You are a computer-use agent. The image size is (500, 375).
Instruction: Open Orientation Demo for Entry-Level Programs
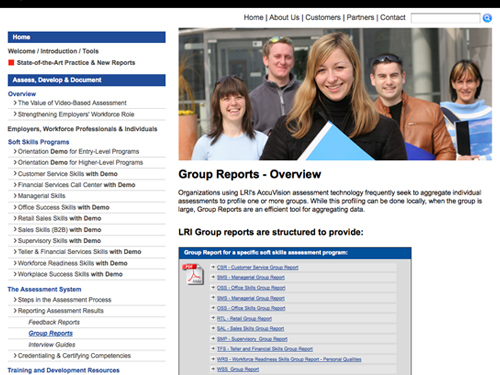78,151
